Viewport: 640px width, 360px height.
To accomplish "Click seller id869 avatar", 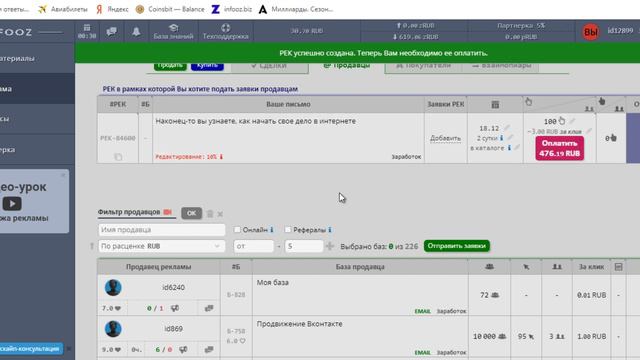I will pyautogui.click(x=113, y=329).
